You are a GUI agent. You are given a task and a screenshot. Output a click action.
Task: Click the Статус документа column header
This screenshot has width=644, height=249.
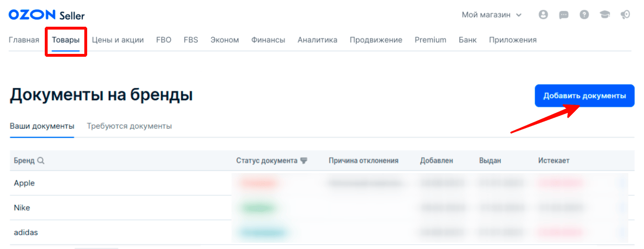click(x=267, y=161)
